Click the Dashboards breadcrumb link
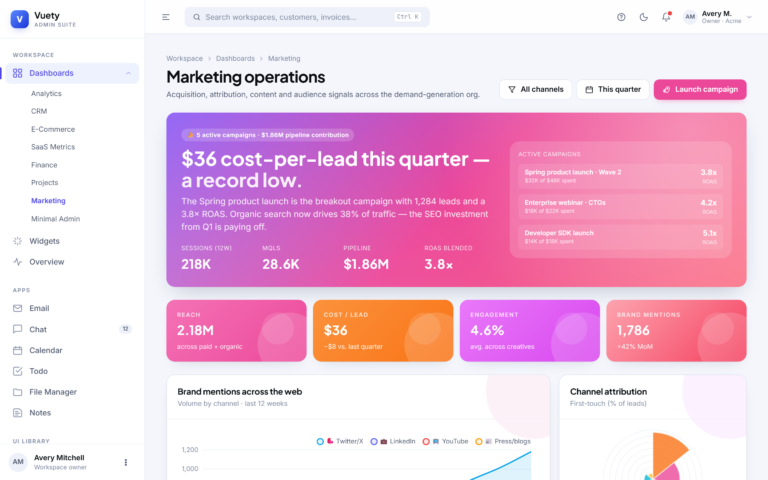 [235, 58]
